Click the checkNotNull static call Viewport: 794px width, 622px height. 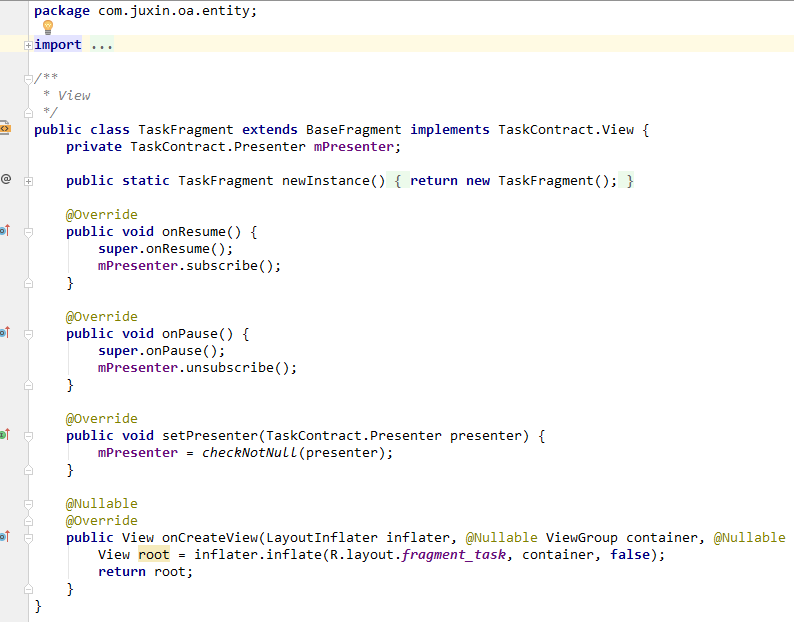[x=250, y=453]
